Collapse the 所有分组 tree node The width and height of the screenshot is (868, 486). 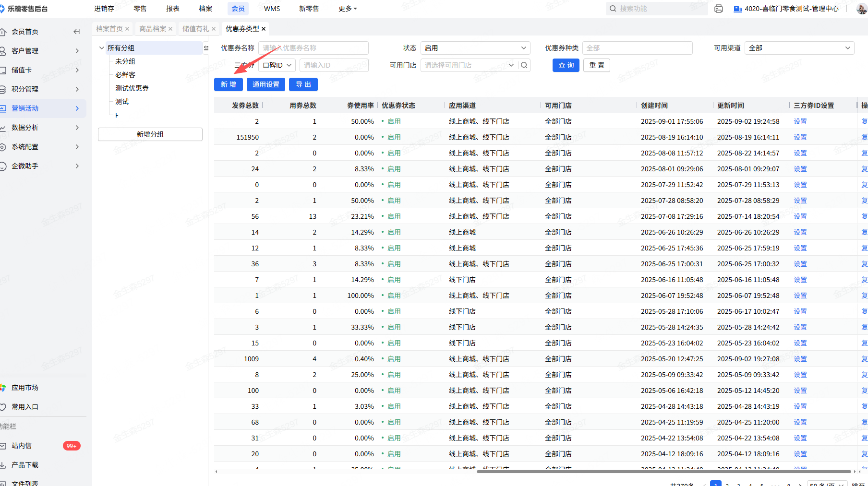pyautogui.click(x=102, y=48)
